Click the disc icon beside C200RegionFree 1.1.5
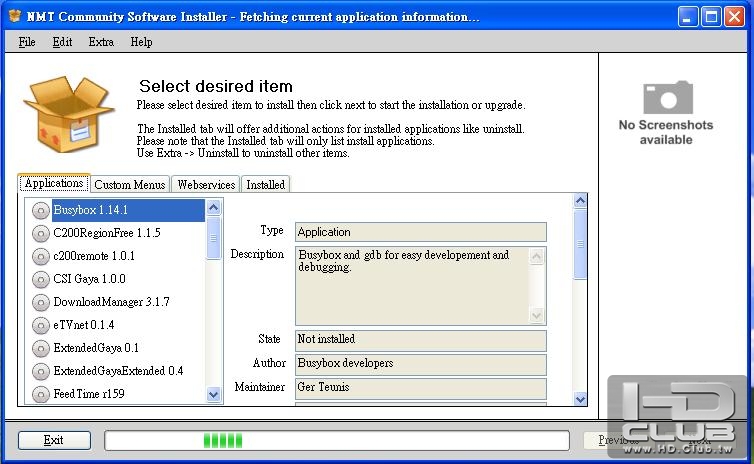 [41, 234]
